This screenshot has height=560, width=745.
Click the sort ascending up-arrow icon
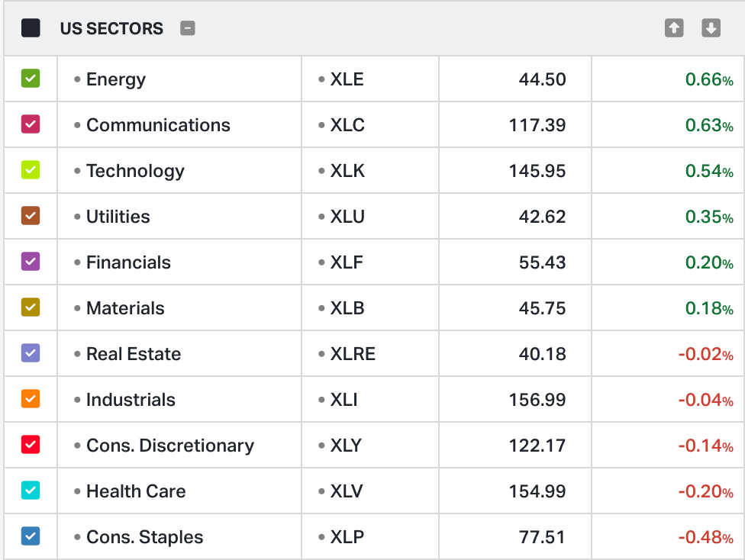[x=674, y=28]
